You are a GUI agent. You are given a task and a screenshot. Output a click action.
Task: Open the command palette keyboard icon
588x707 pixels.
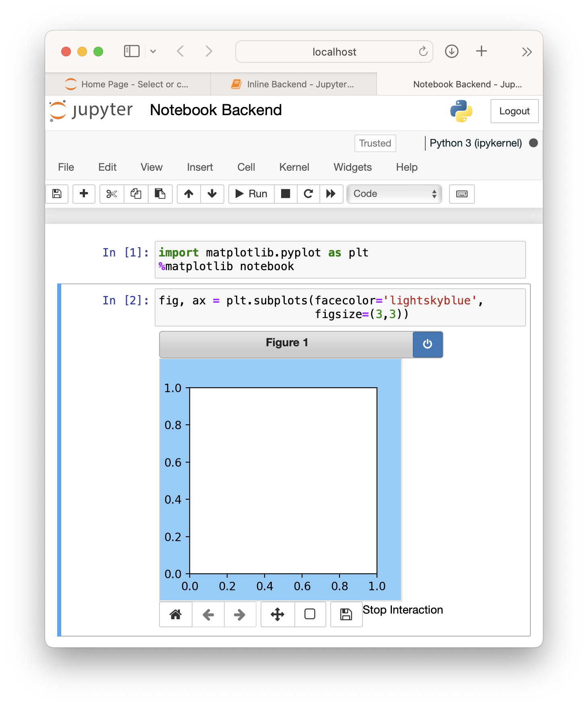click(x=462, y=194)
